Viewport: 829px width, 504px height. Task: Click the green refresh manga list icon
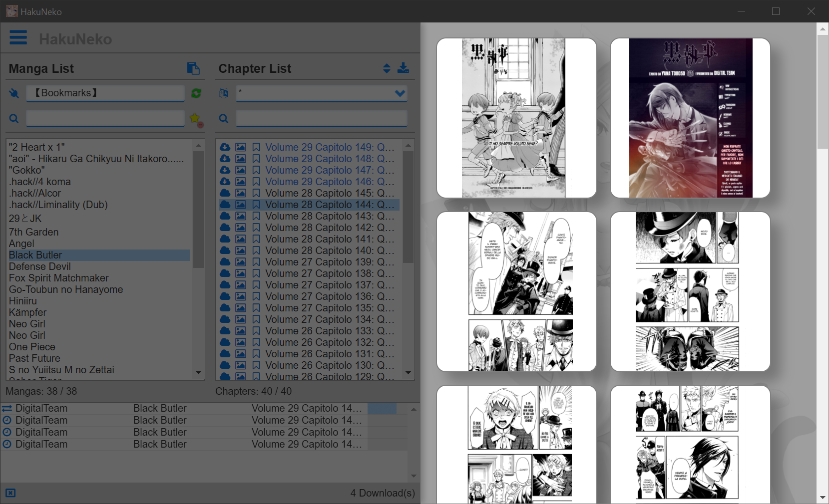coord(196,93)
